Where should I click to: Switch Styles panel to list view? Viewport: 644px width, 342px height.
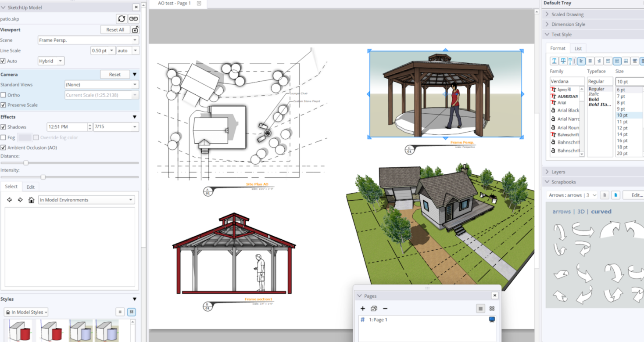(x=120, y=312)
